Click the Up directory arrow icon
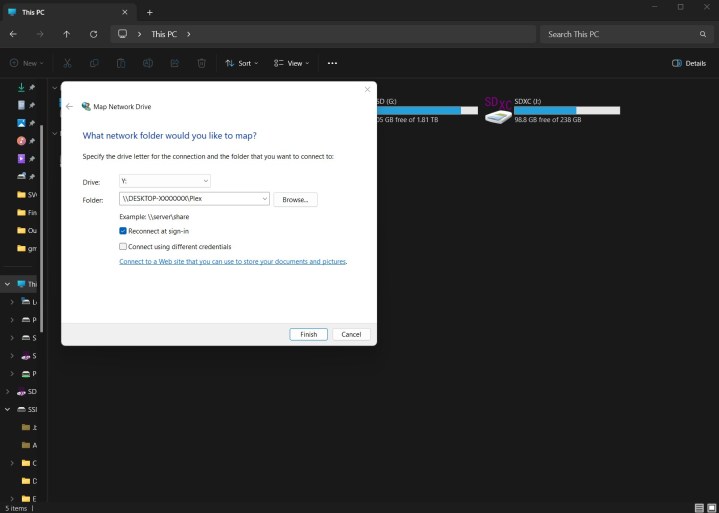Viewport: 719px width, 513px height. [x=66, y=34]
